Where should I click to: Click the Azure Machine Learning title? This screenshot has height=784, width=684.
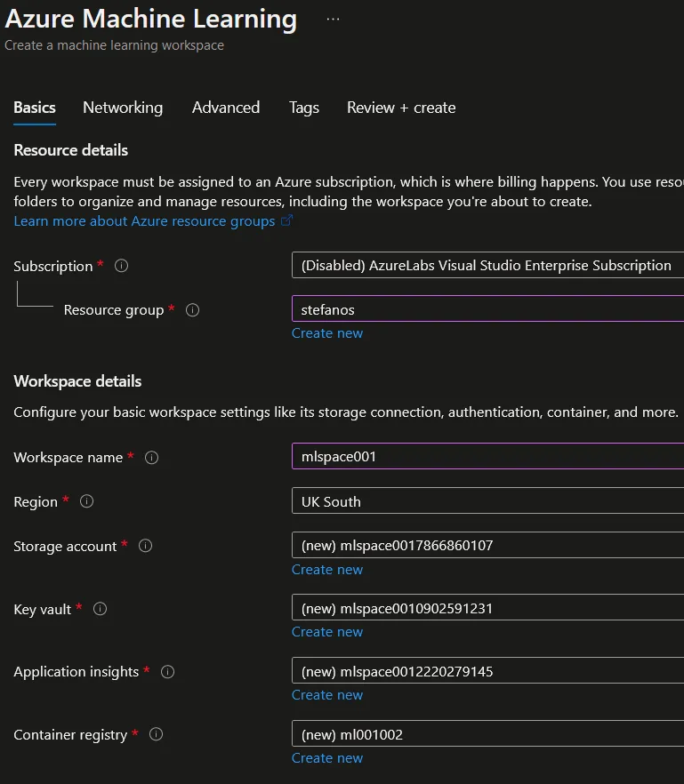[x=150, y=19]
